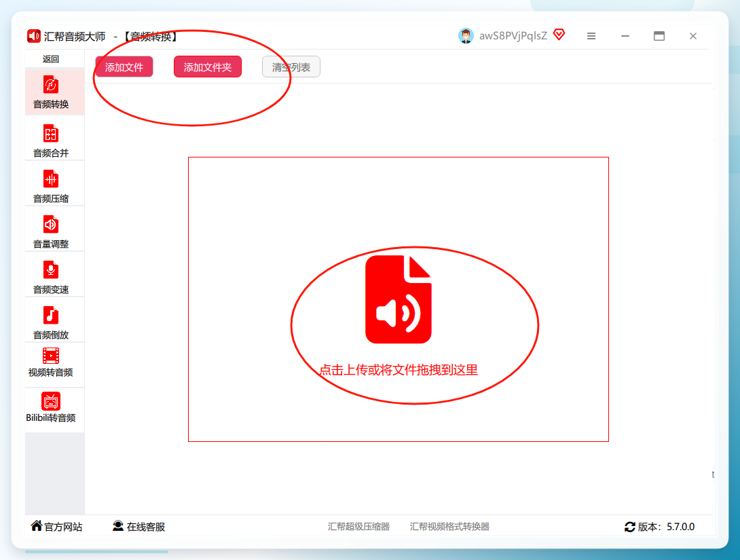Viewport: 740px width, 560px height.
Task: Click the 清空列表 button
Action: [x=291, y=67]
